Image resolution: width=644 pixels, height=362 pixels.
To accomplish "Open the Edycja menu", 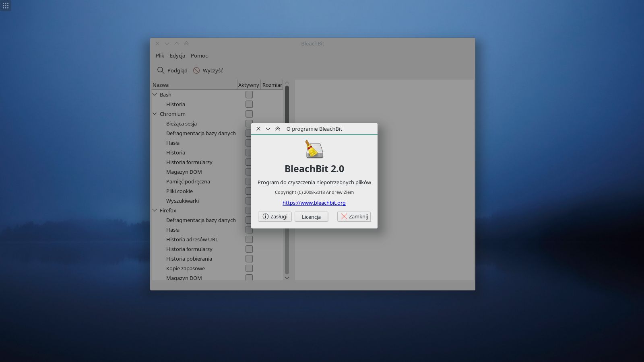I will pyautogui.click(x=178, y=56).
